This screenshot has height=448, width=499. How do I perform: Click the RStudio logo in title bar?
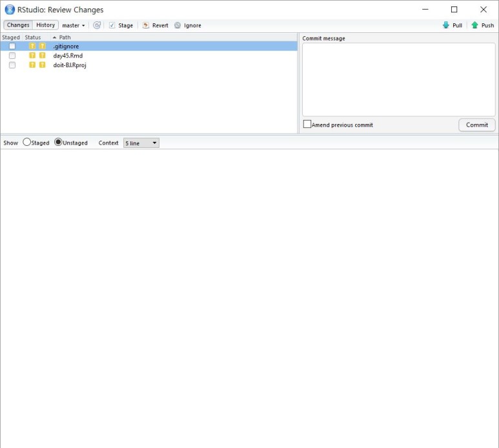point(10,10)
